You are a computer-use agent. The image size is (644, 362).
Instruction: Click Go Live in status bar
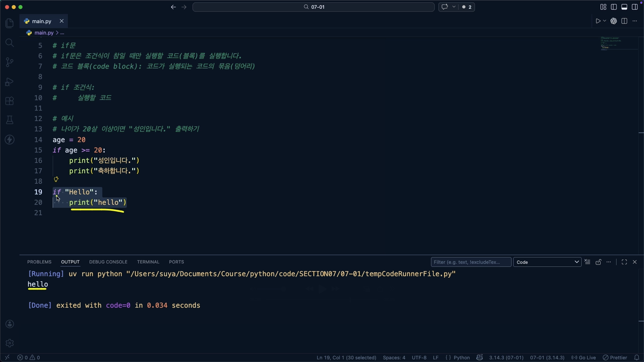pyautogui.click(x=584, y=358)
